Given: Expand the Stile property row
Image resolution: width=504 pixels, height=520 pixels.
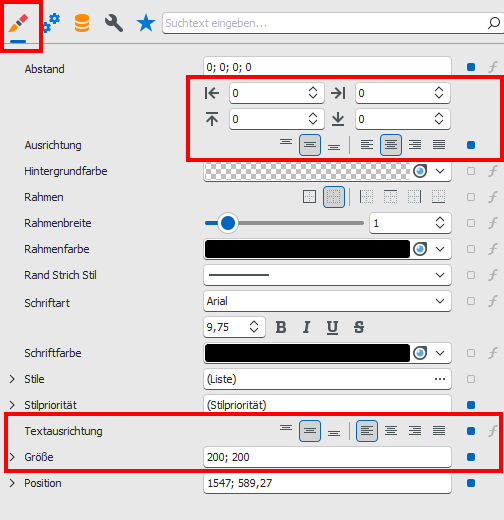Looking at the screenshot, I should click(x=12, y=379).
